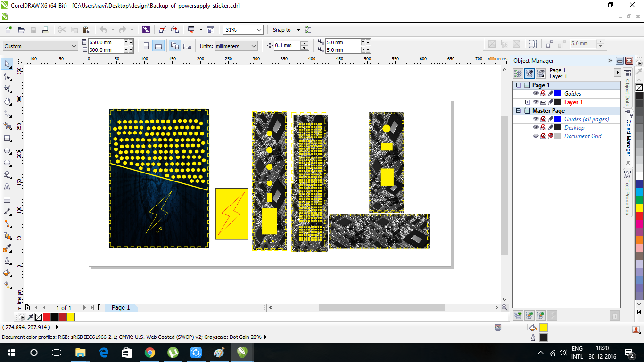Click the Import icon
The image size is (644, 362).
pos(162,30)
